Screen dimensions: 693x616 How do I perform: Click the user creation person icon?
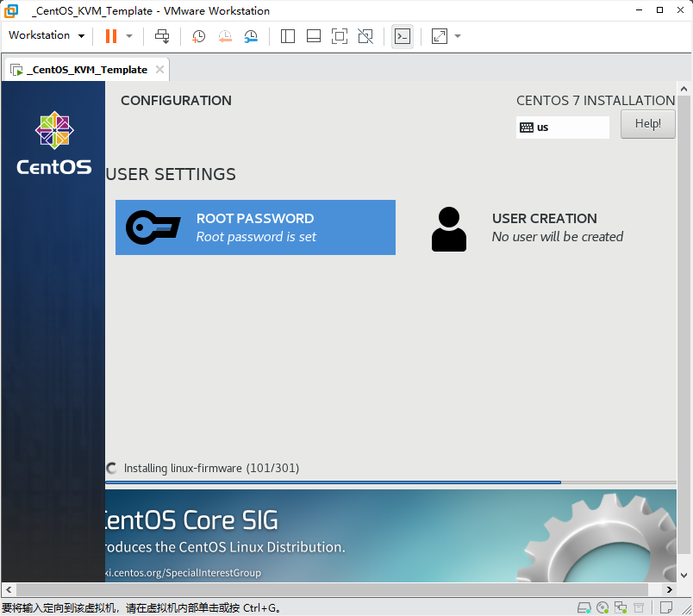(x=448, y=229)
